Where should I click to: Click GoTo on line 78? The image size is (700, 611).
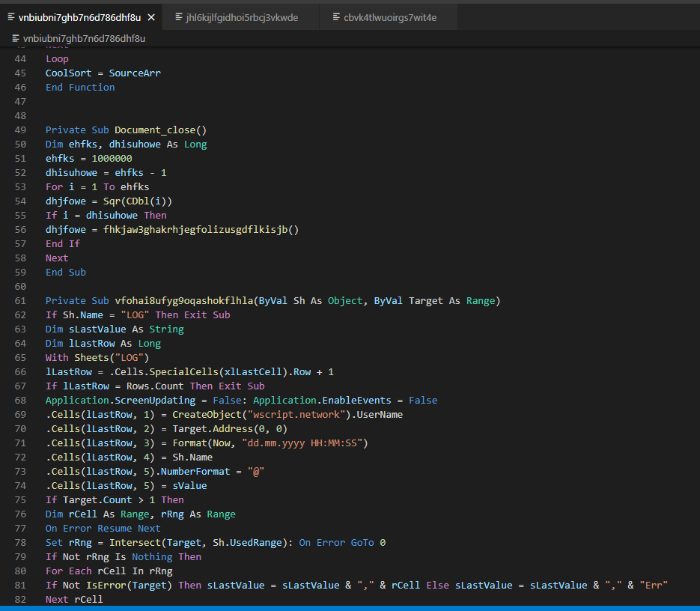click(x=362, y=543)
